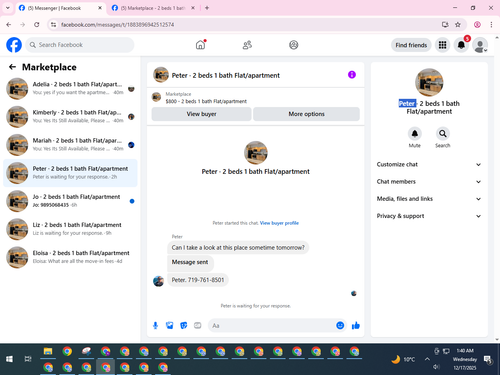Open the Facebook logo home link
500x375 pixels.
pyautogui.click(x=14, y=45)
